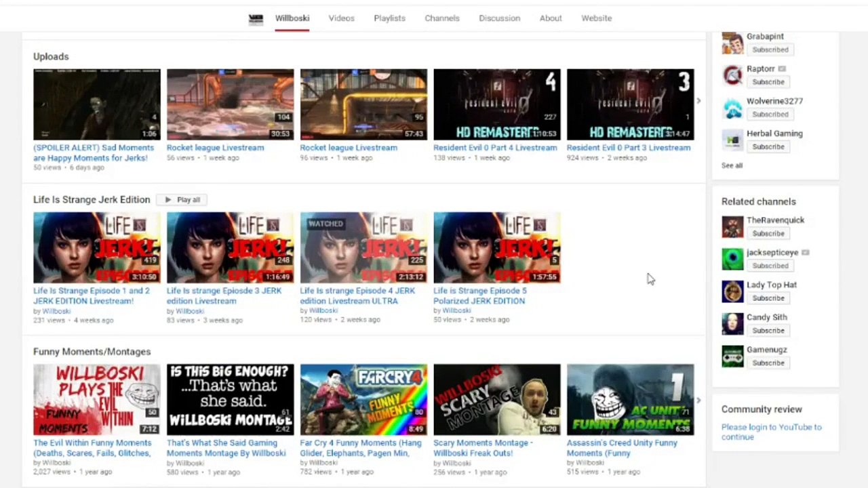Open Lady Top Hat channel avatar

click(732, 292)
